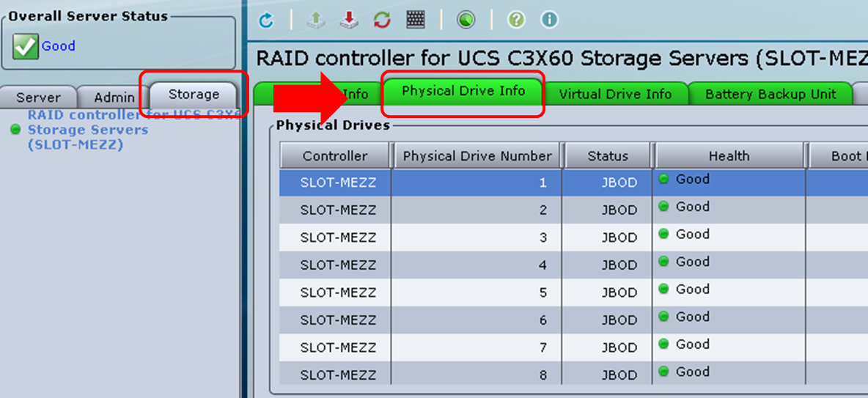Open the Battery Backup Unit tab

(x=770, y=94)
